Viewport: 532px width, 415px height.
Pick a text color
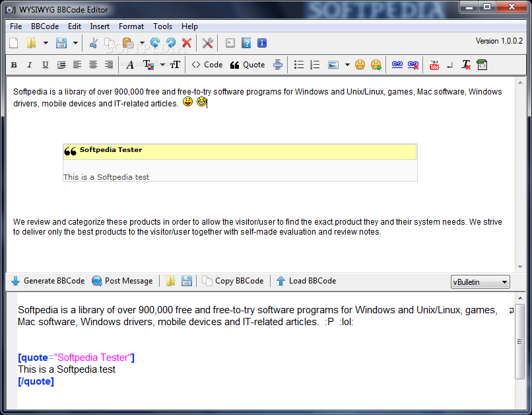coord(149,65)
